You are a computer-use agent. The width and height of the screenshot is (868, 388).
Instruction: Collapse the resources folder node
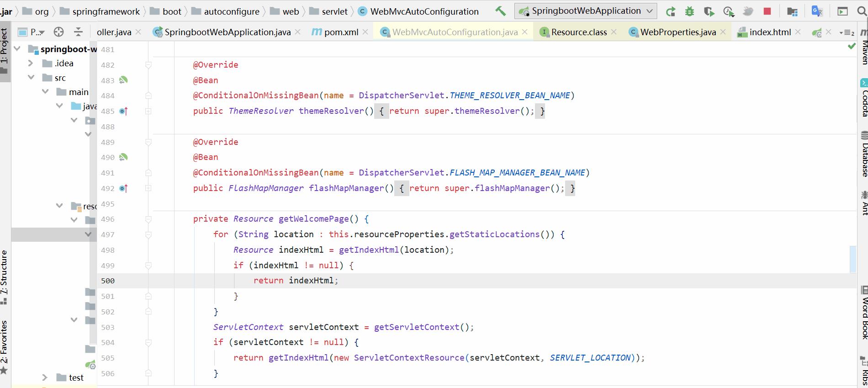tap(59, 206)
